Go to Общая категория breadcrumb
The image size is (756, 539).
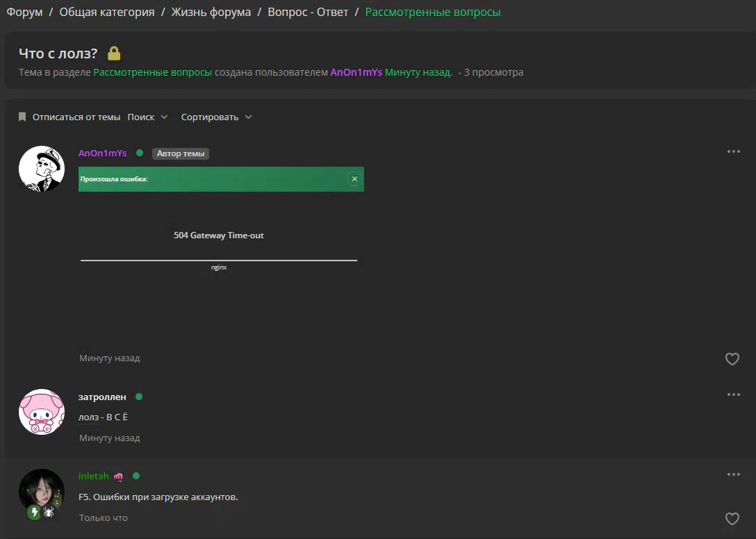coord(107,12)
